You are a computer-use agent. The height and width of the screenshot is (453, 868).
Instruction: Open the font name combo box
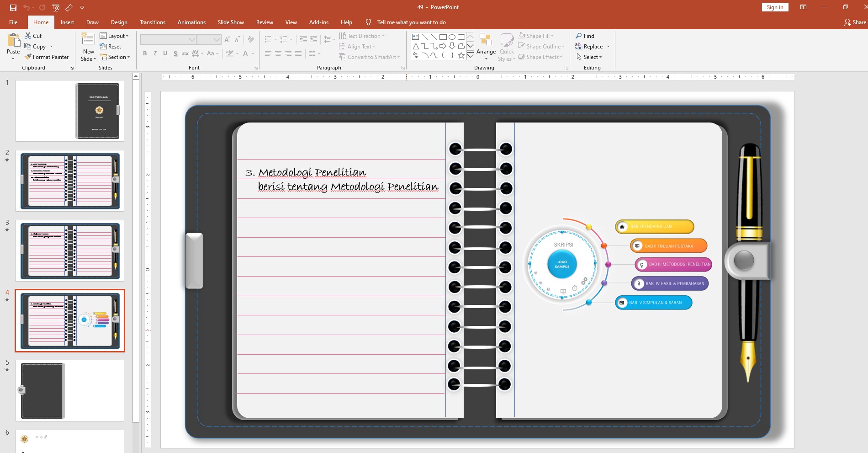coord(169,40)
